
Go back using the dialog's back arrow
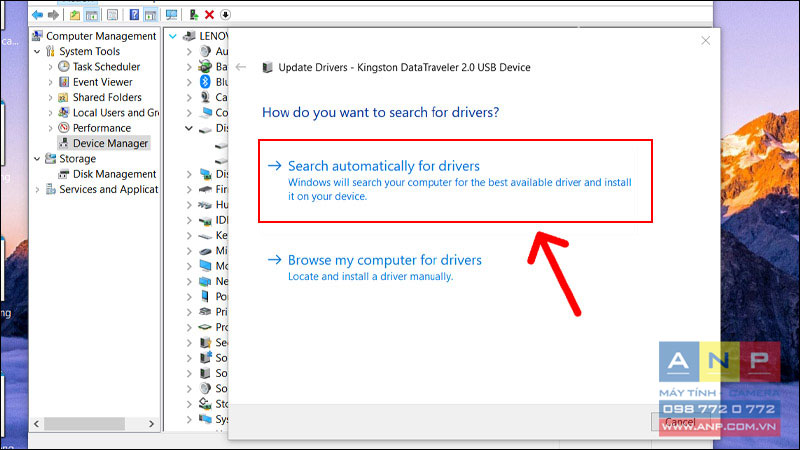point(241,67)
